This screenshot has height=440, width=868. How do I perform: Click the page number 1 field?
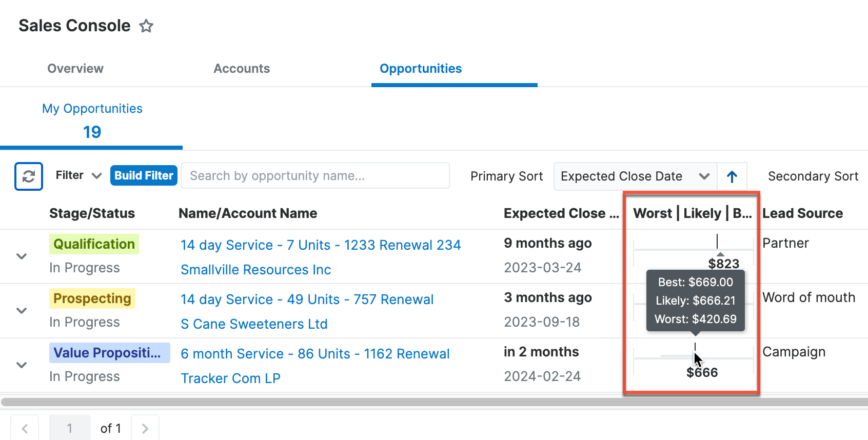point(70,428)
